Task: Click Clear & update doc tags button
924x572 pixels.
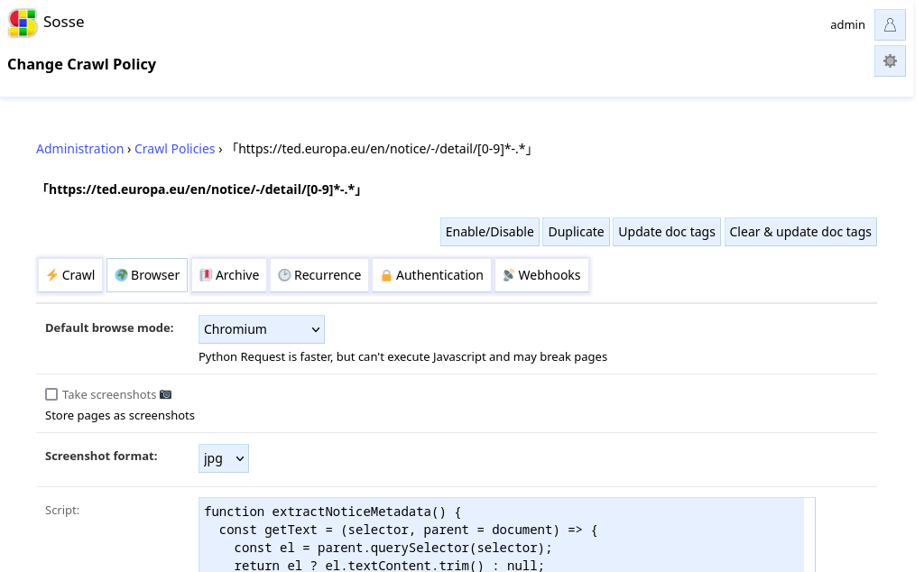Action: (800, 232)
